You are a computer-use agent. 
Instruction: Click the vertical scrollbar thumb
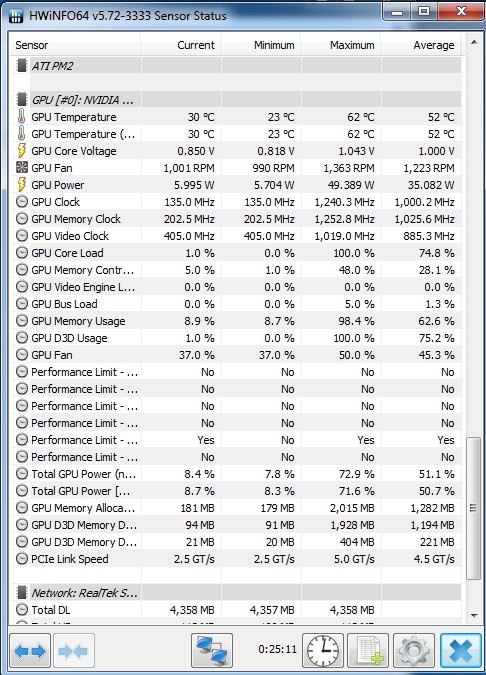(x=474, y=508)
